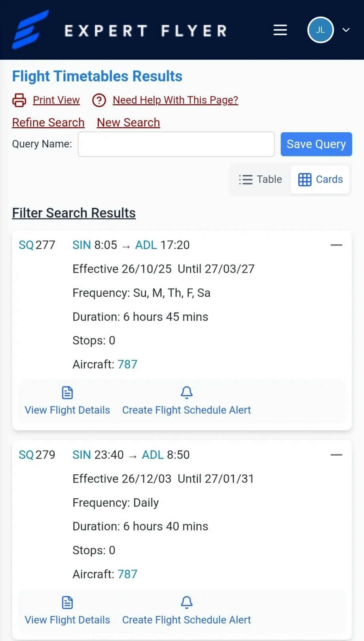Click the Print View printer icon
This screenshot has width=364, height=641.
pos(19,100)
